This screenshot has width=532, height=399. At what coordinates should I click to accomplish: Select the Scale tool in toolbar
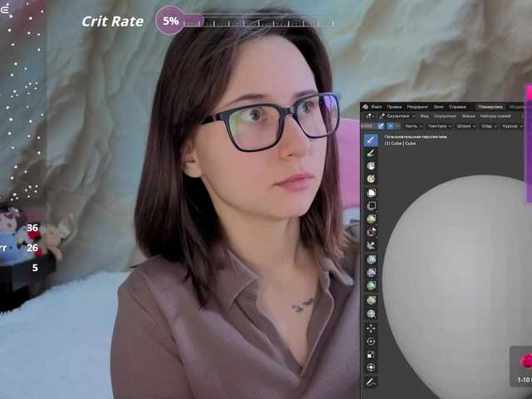[371, 355]
